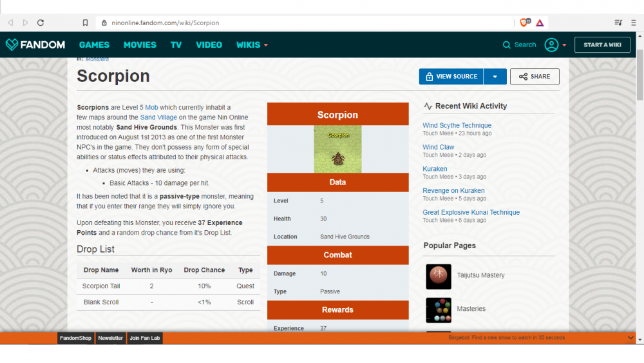Click the Taijutsu Mastery thumbnail
Viewport: 644px width, 363px height.
tap(439, 276)
